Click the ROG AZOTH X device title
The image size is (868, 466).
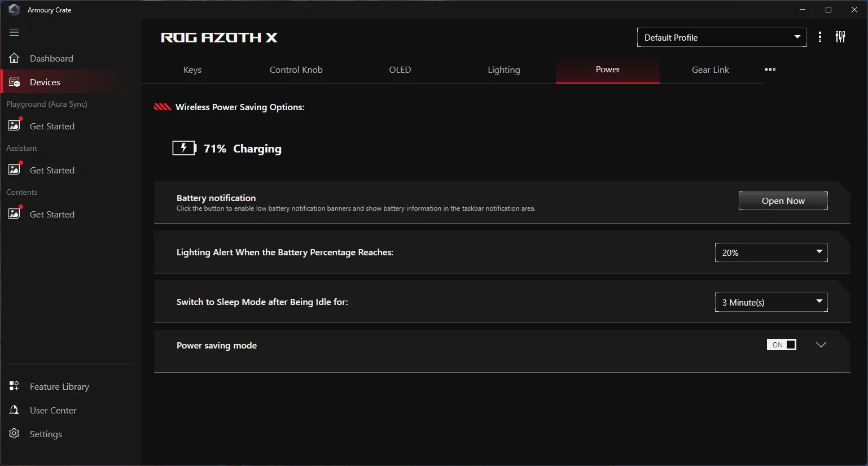pyautogui.click(x=220, y=37)
